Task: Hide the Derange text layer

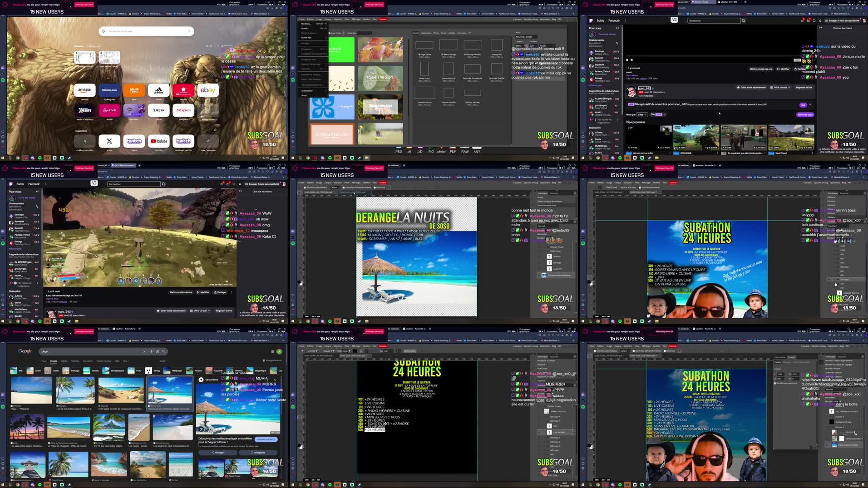Action: 539,263
